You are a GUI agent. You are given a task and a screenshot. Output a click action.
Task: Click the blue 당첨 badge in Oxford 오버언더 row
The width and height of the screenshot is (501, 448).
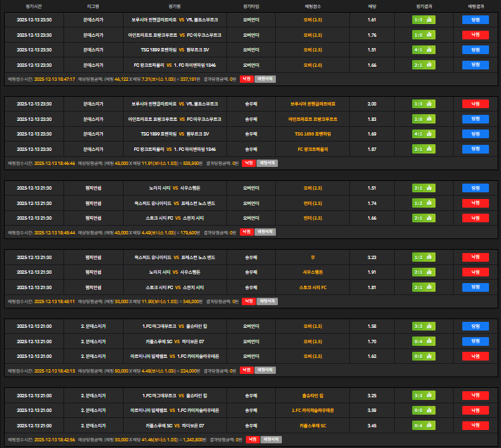[x=475, y=203]
